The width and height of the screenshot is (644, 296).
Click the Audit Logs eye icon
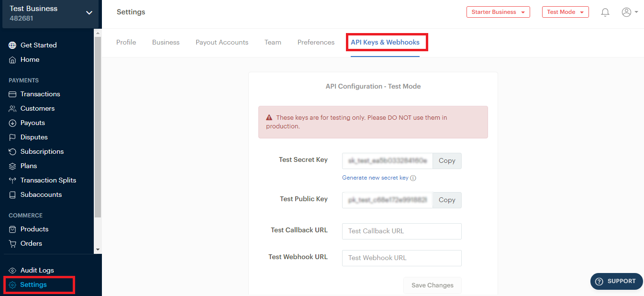[x=12, y=271]
